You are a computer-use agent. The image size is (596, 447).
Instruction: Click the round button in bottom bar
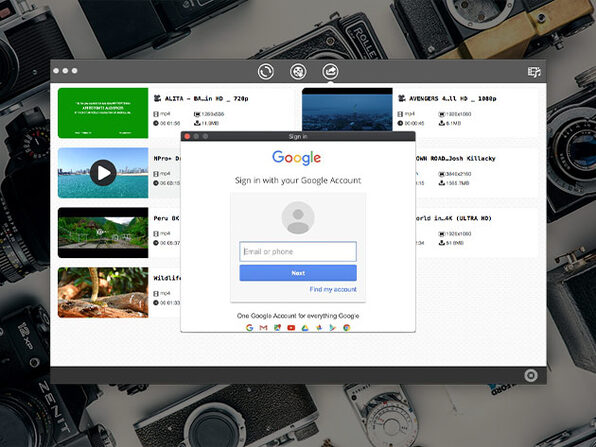coord(531,376)
